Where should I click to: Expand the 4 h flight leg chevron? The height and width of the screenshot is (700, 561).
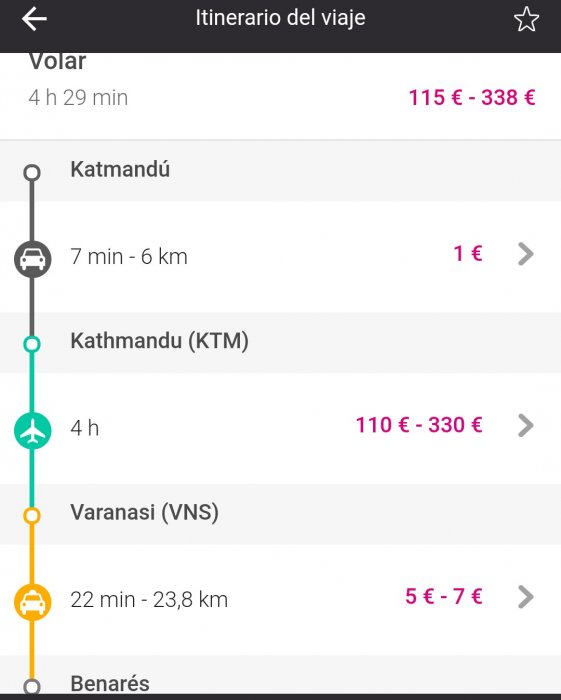point(526,425)
